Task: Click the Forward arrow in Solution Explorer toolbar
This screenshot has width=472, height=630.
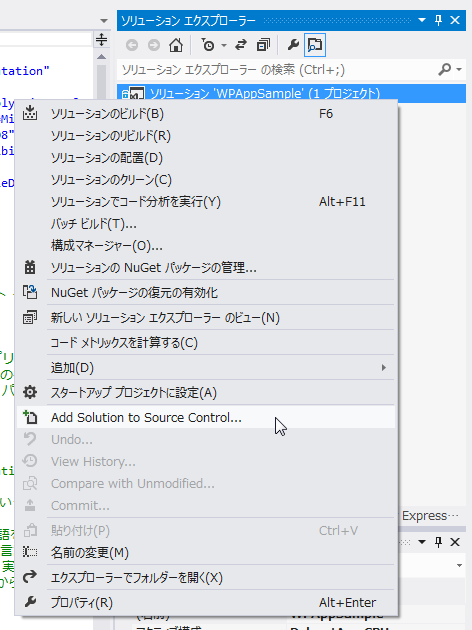Action: [154, 45]
